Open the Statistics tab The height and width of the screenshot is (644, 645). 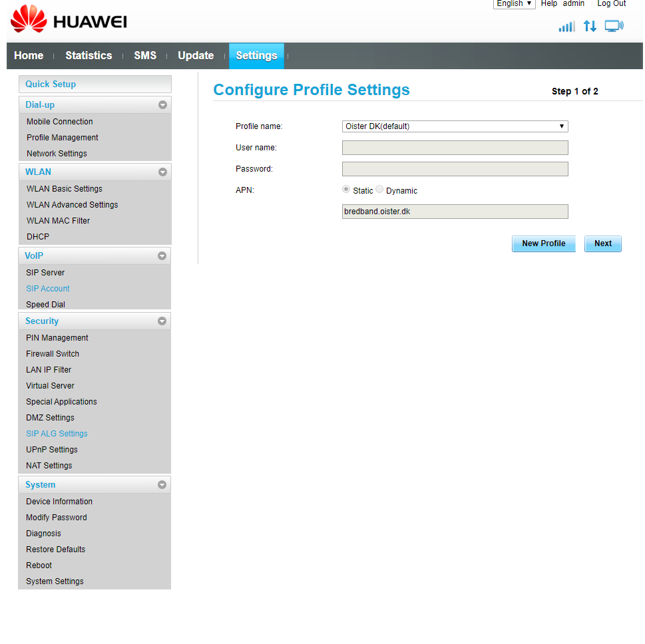pyautogui.click(x=89, y=55)
